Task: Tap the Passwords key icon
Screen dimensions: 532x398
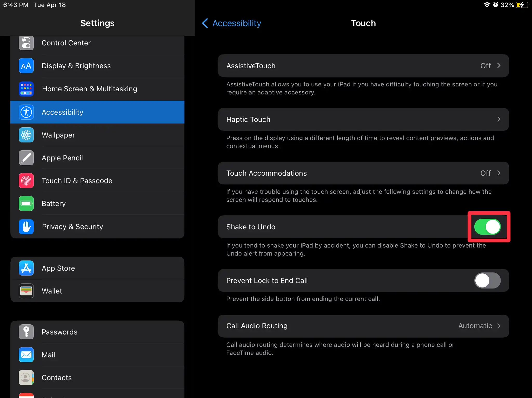Action: tap(26, 332)
